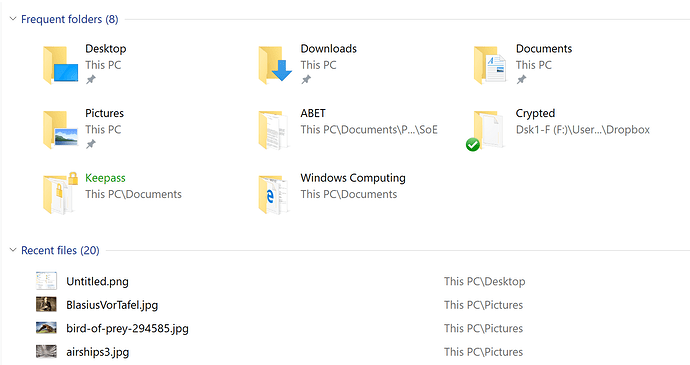Click the pin icon under Downloads

306,80
